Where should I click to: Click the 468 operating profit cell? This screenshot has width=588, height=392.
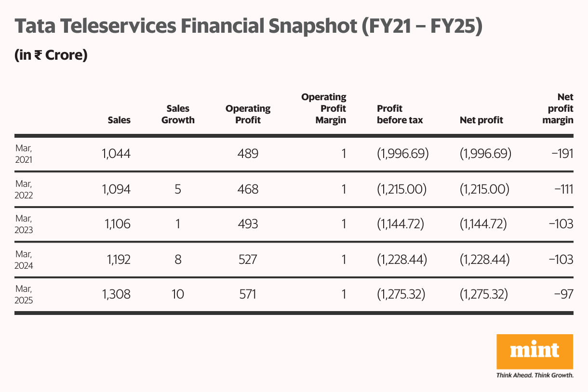pos(248,189)
